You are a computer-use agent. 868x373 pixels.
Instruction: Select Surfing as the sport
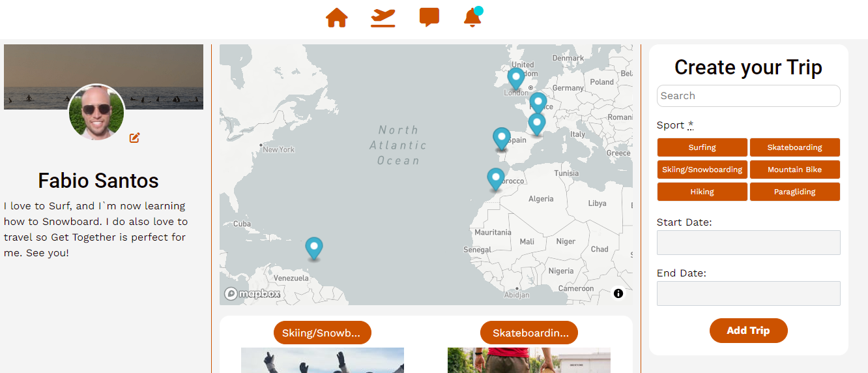click(702, 147)
